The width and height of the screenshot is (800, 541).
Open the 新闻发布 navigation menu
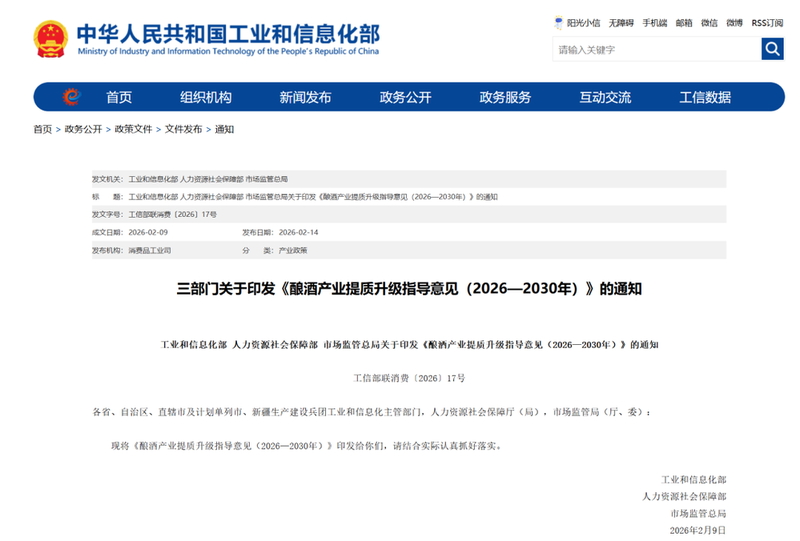click(x=305, y=97)
